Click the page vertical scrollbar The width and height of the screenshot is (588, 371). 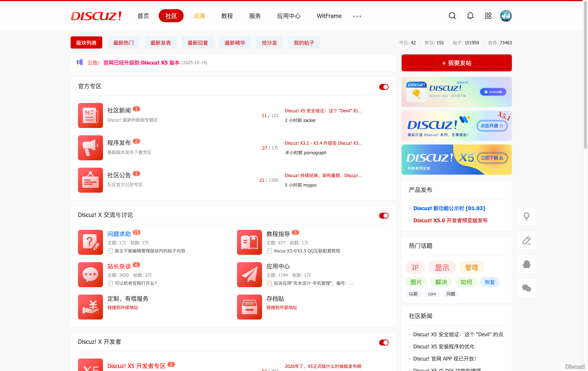[x=585, y=73]
